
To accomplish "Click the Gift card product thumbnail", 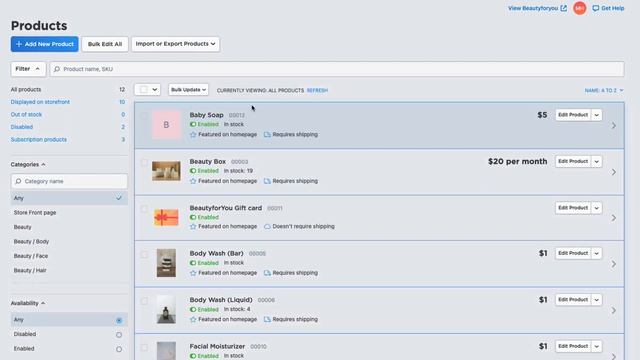I will click(x=166, y=218).
